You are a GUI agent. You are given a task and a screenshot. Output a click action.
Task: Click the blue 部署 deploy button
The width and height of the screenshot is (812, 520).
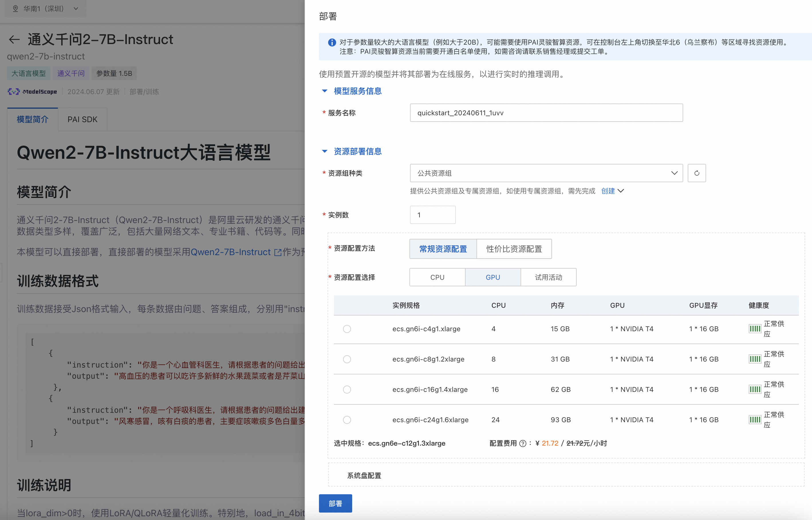point(335,503)
